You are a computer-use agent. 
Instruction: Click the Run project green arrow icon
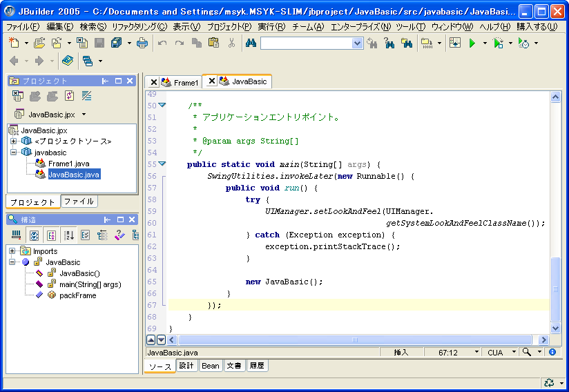click(472, 43)
